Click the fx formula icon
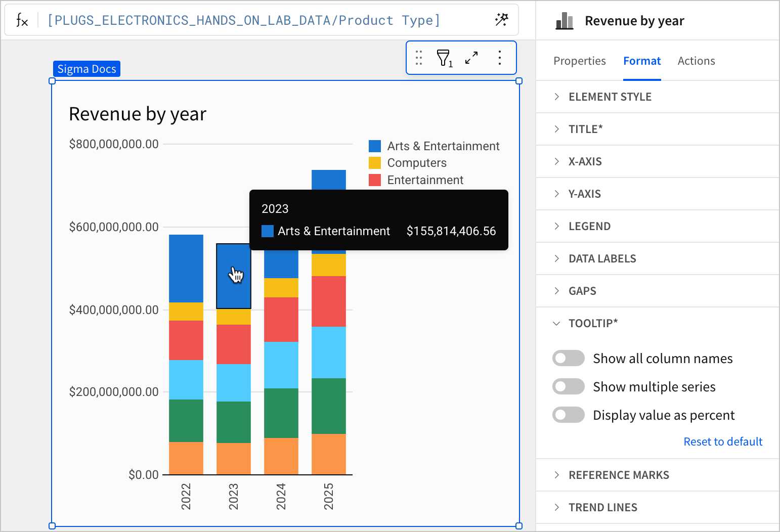Viewport: 780px width, 532px height. click(x=21, y=20)
